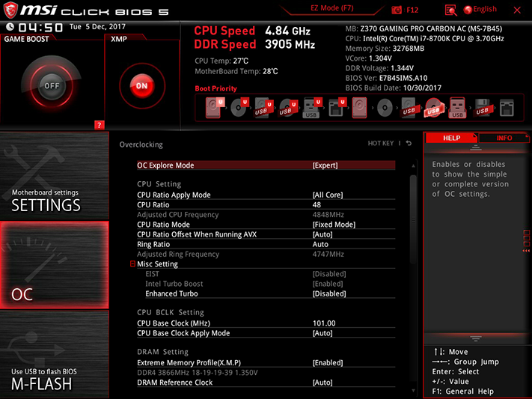Select the highlighted legacy USB CD/DVD boot icon
532x399 pixels.
(x=433, y=108)
